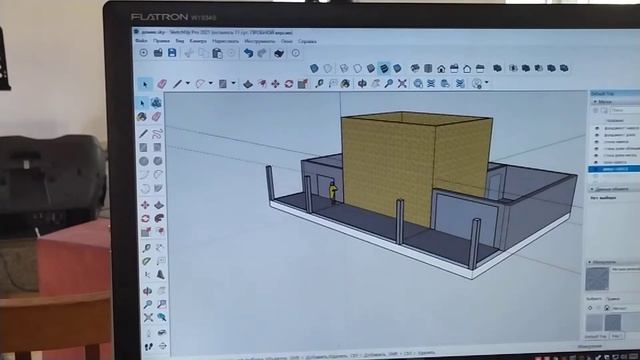
Task: Select the highlighted blue tag row
Action: coord(614,169)
